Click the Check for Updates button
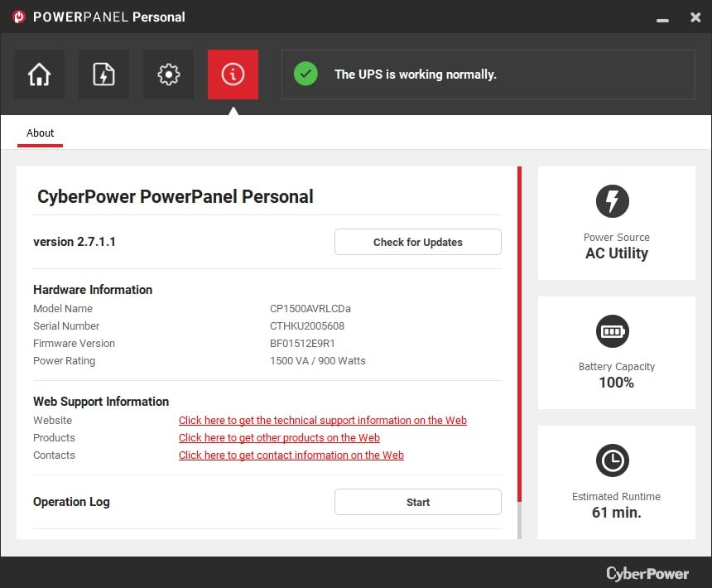Viewport: 712px width, 588px height. (418, 242)
